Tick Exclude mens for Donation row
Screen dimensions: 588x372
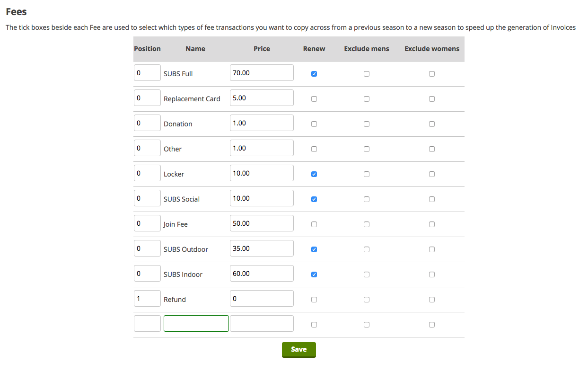[x=367, y=124]
